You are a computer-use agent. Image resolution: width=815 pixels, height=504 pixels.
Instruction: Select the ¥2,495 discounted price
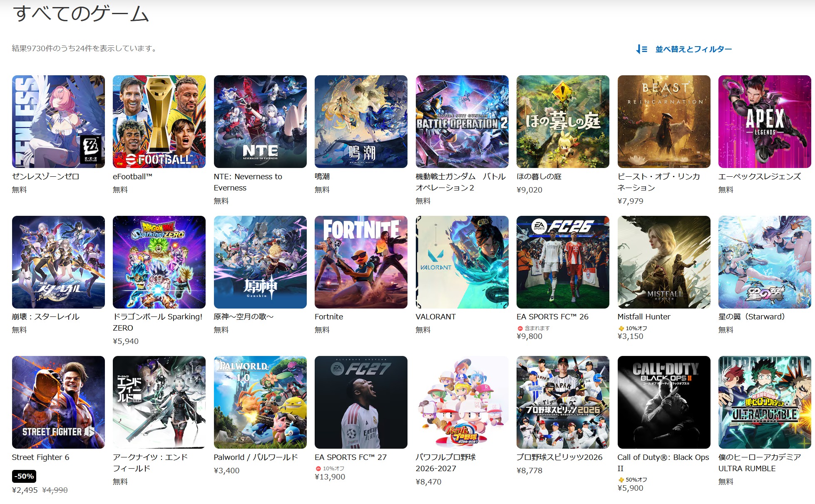tap(25, 490)
